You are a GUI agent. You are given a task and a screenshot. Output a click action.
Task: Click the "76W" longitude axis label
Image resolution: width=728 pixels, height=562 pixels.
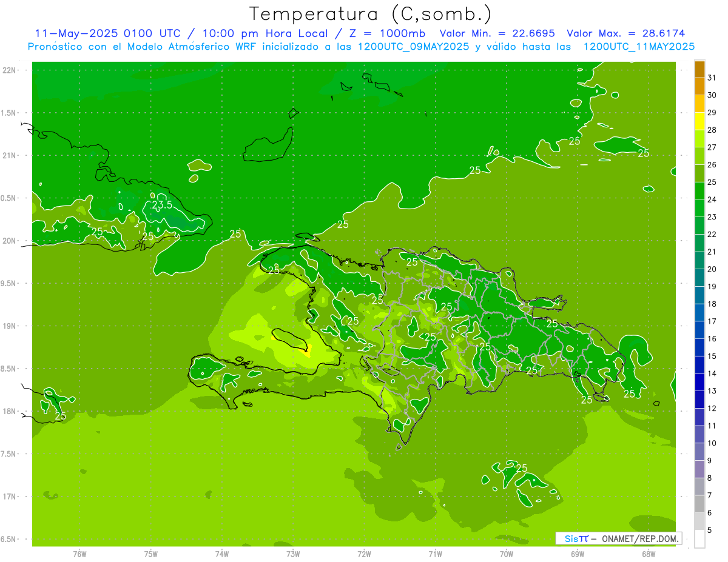pyautogui.click(x=79, y=554)
